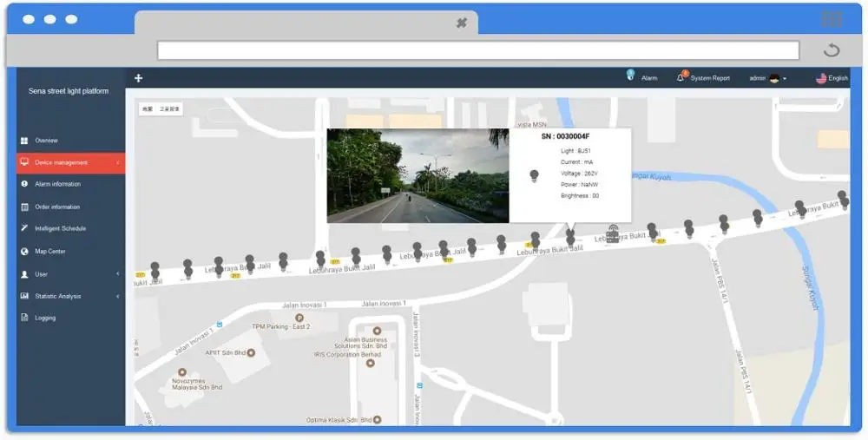Expand the Statistic Analysis submenu

pos(117,296)
